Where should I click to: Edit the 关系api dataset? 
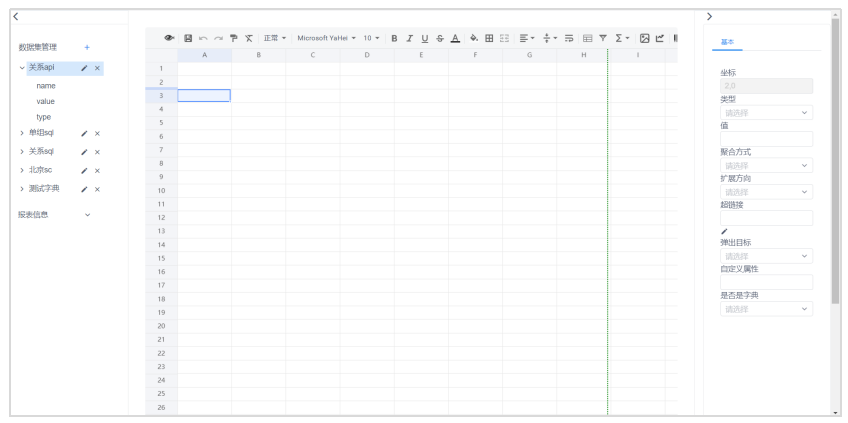tap(84, 68)
